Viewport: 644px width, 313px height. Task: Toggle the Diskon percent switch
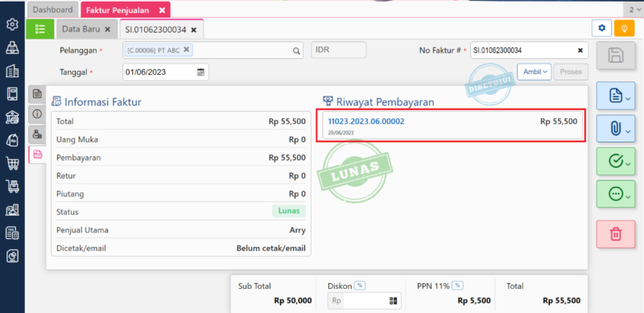coord(360,286)
